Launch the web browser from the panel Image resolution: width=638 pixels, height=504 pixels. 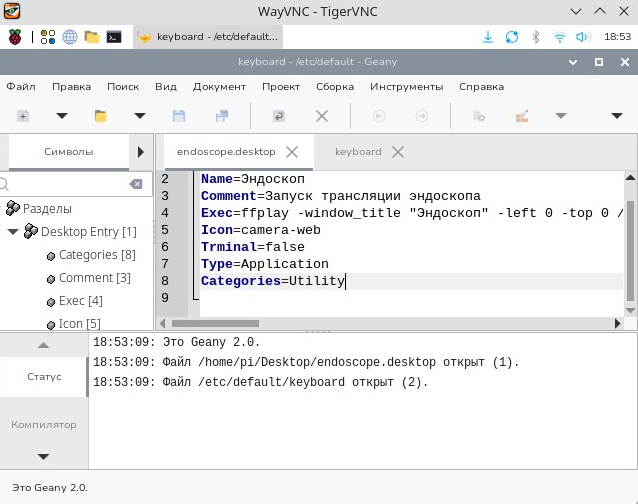point(70,37)
